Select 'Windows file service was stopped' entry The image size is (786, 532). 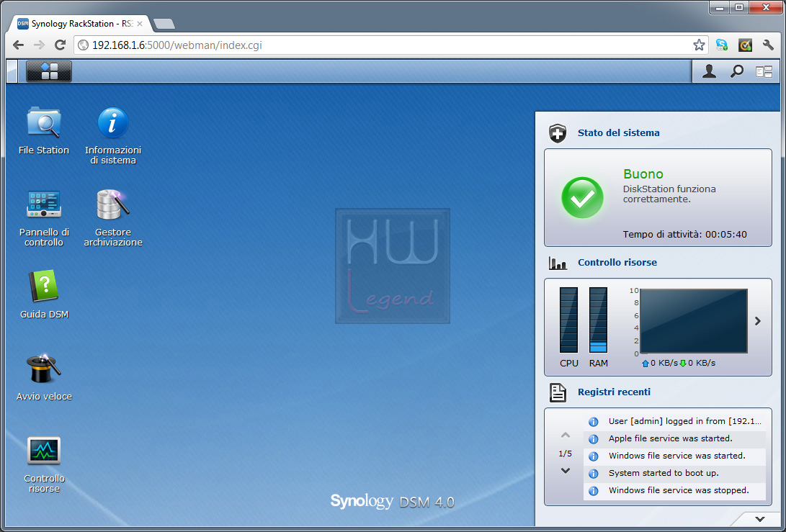(675, 490)
